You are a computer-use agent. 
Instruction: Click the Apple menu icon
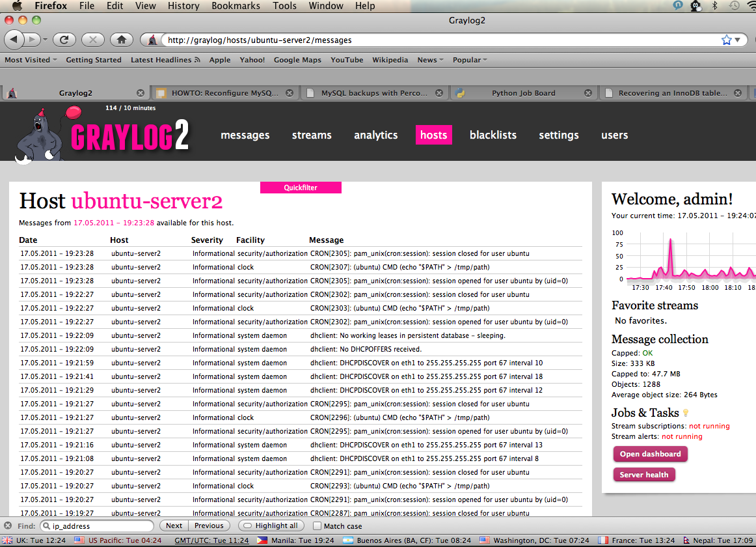17,6
